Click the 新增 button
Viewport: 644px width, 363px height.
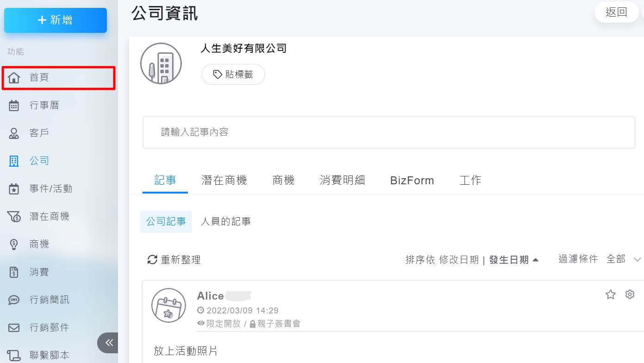click(x=56, y=20)
